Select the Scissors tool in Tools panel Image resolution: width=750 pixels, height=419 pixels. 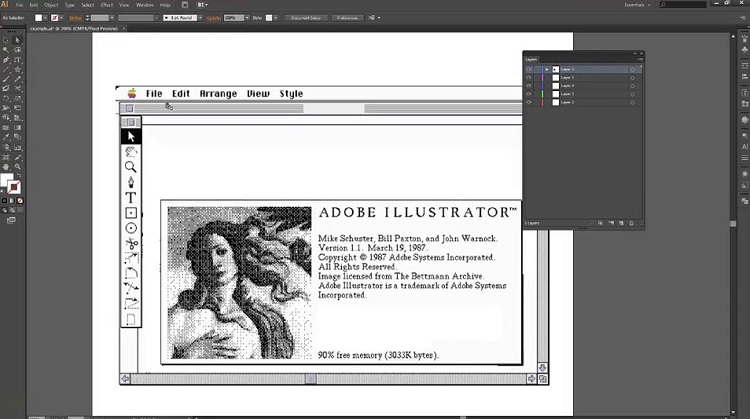pyautogui.click(x=18, y=88)
